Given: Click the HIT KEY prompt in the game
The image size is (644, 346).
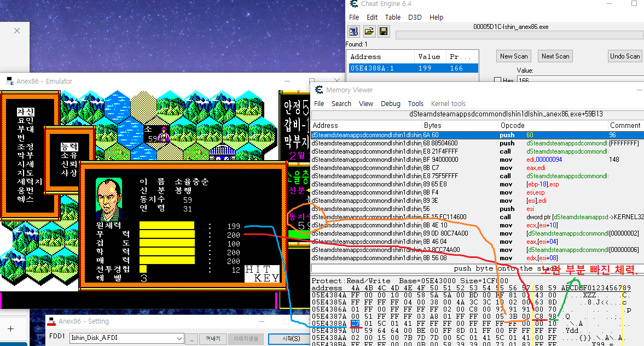Looking at the screenshot, I should tap(263, 274).
